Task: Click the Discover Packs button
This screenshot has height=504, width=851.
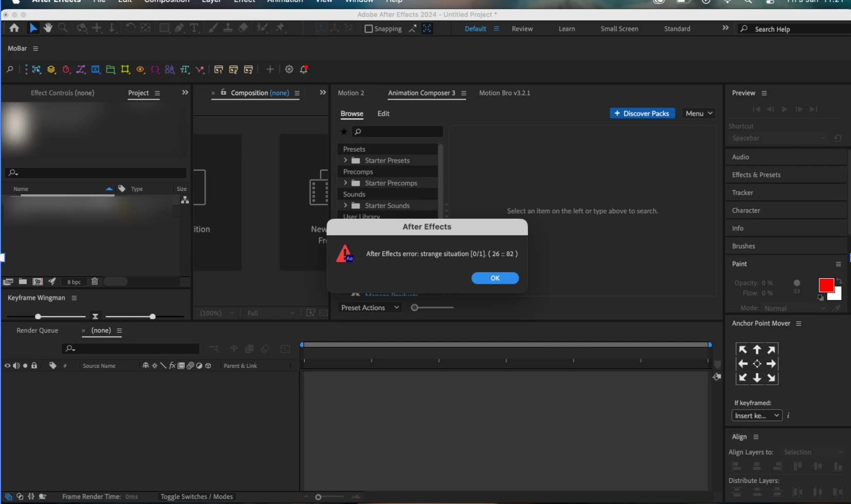Action: click(642, 113)
